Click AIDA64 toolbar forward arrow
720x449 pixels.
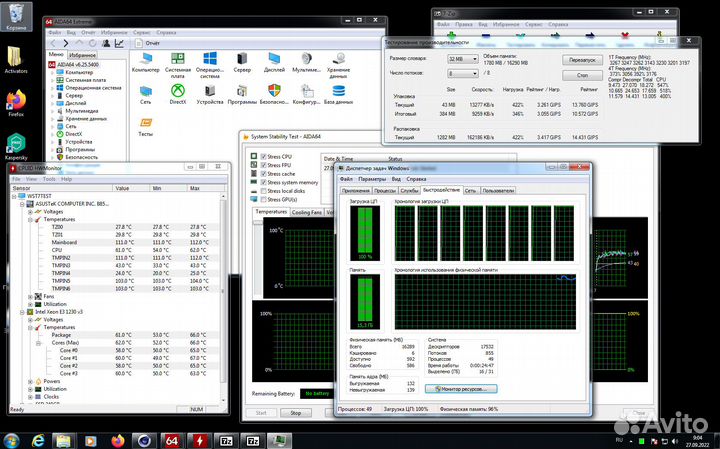click(x=66, y=43)
